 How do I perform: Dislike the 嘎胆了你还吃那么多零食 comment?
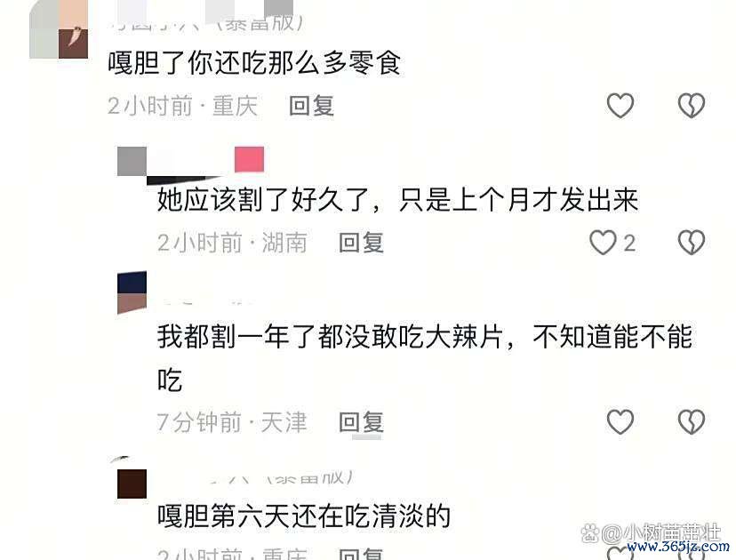(x=692, y=105)
